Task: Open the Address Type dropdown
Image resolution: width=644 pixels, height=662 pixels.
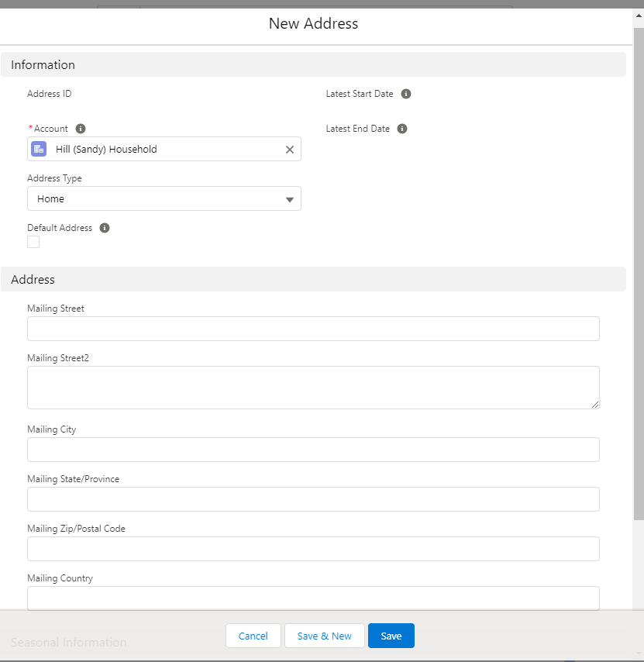Action: point(164,198)
